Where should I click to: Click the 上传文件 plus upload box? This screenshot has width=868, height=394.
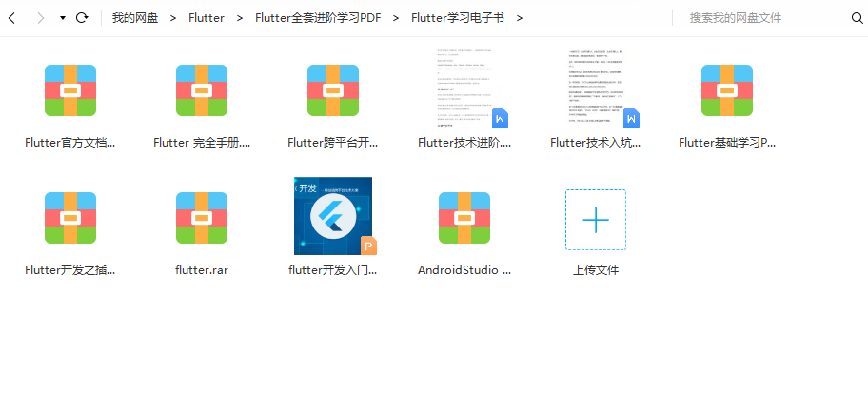tap(596, 220)
